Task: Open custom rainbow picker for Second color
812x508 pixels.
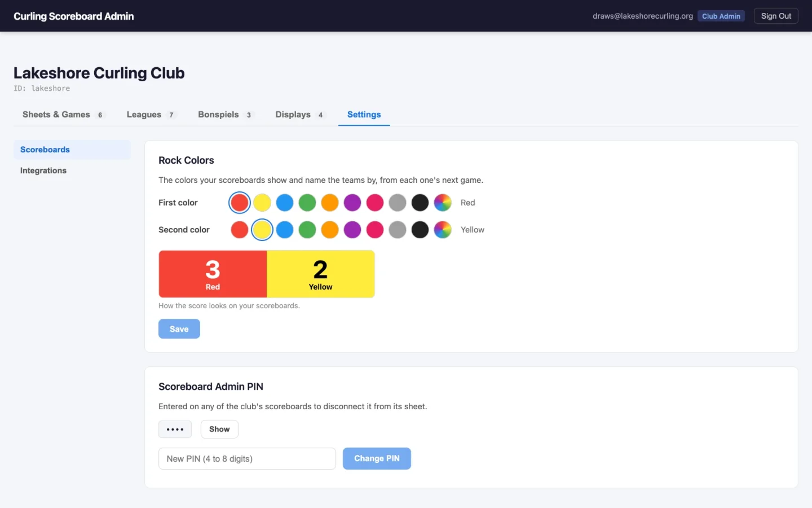Action: (443, 230)
